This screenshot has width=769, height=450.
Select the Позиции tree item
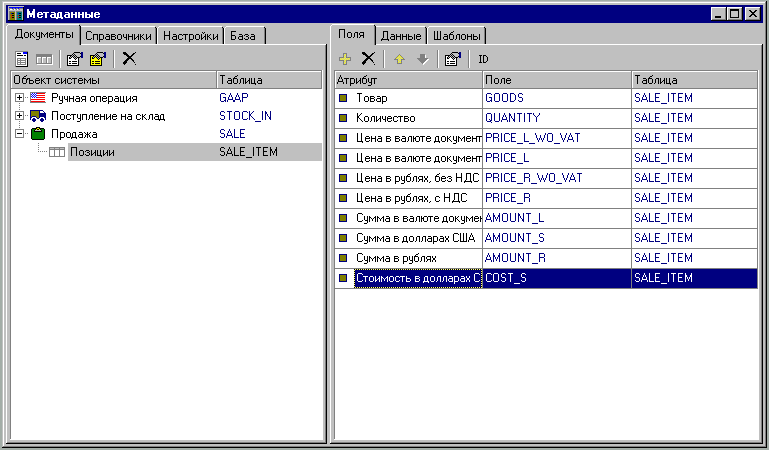click(92, 152)
